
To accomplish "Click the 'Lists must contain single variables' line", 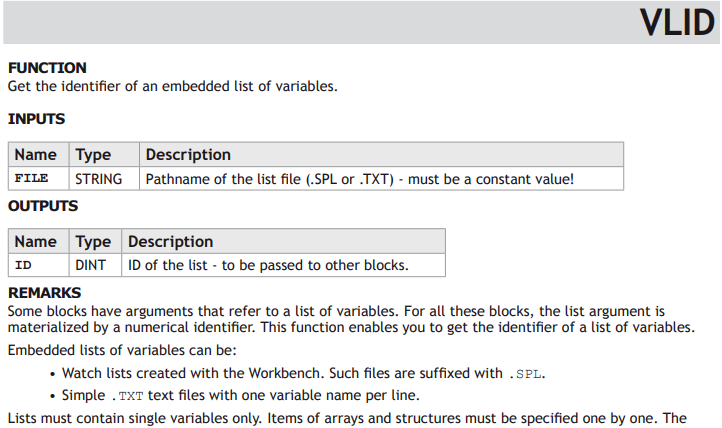I will point(347,418).
